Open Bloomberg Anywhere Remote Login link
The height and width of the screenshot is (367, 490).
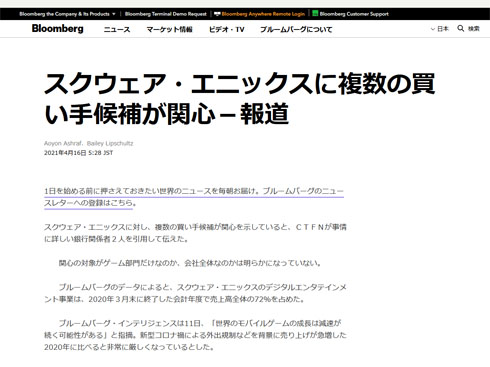[263, 14]
